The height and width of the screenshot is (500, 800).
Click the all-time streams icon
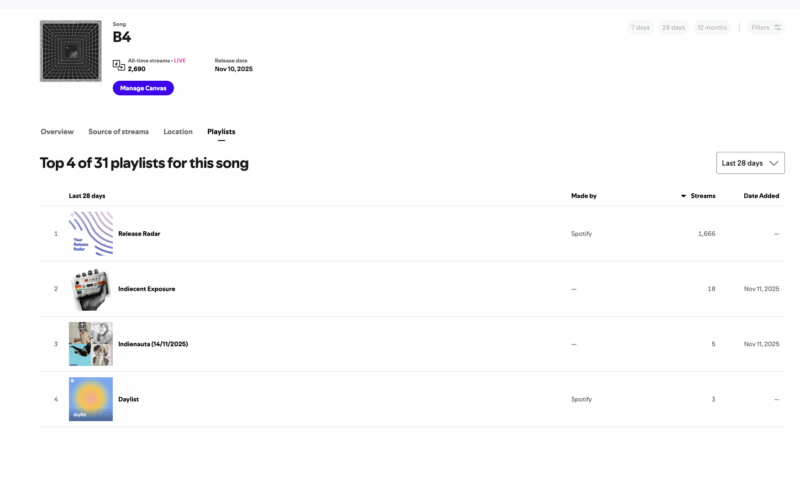(x=119, y=65)
